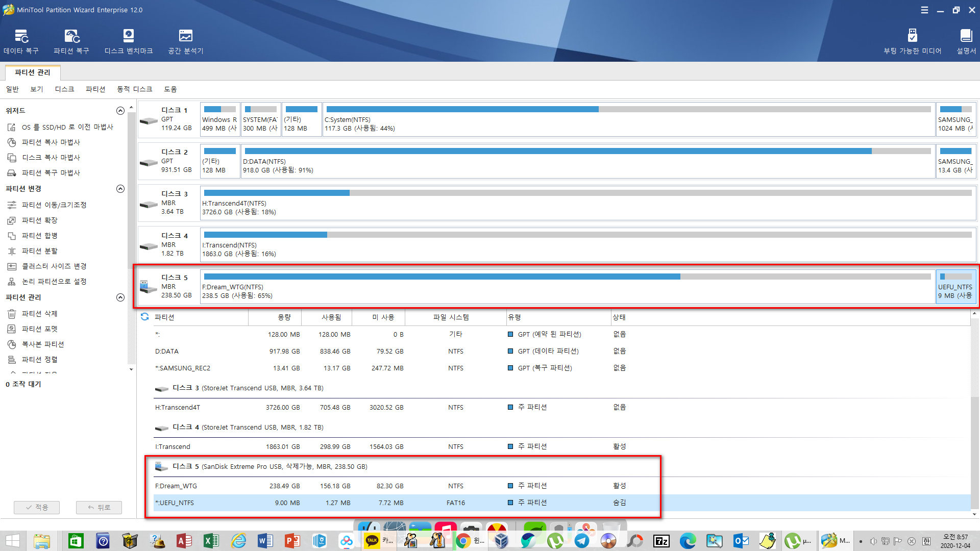Screen dimensions: 980x551
Task: Open the 설명서 manual
Action: click(x=966, y=41)
